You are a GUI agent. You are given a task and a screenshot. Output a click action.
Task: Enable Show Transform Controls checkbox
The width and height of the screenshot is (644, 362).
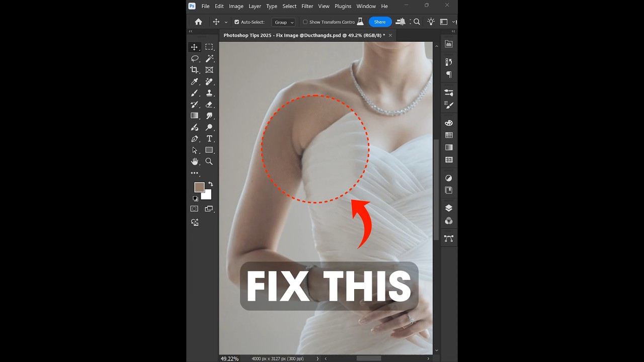[x=305, y=22]
